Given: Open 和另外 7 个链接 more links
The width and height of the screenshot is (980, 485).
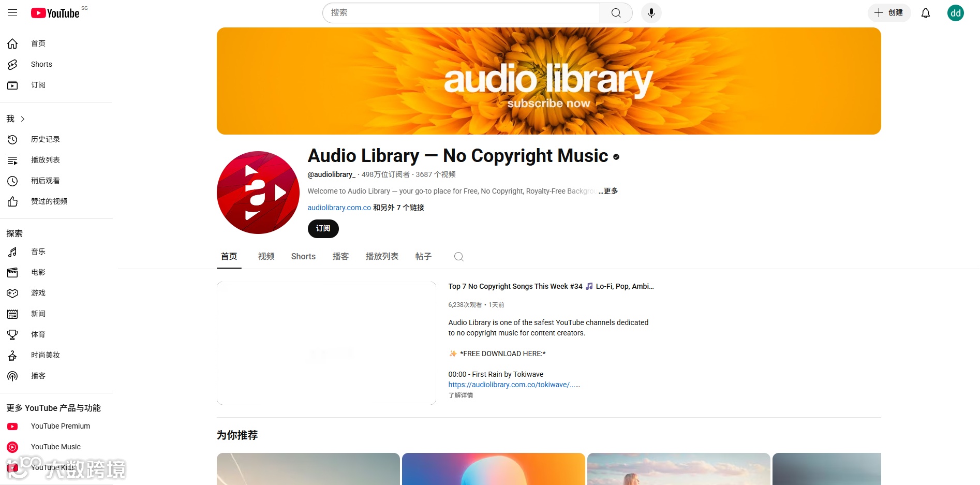Looking at the screenshot, I should (398, 208).
